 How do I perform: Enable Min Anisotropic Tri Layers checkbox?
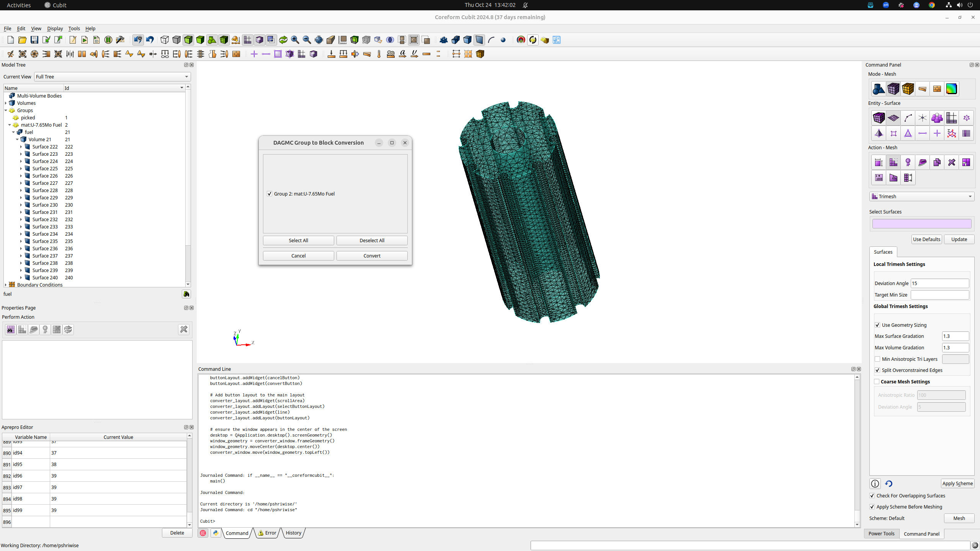point(877,359)
